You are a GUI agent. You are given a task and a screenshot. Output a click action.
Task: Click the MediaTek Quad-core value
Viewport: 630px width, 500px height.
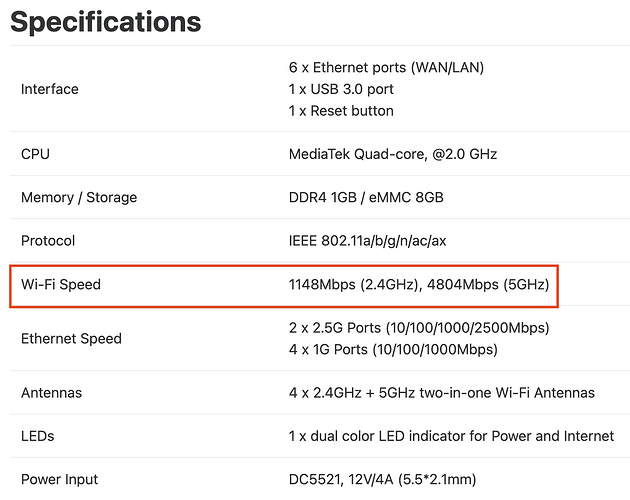pos(393,154)
